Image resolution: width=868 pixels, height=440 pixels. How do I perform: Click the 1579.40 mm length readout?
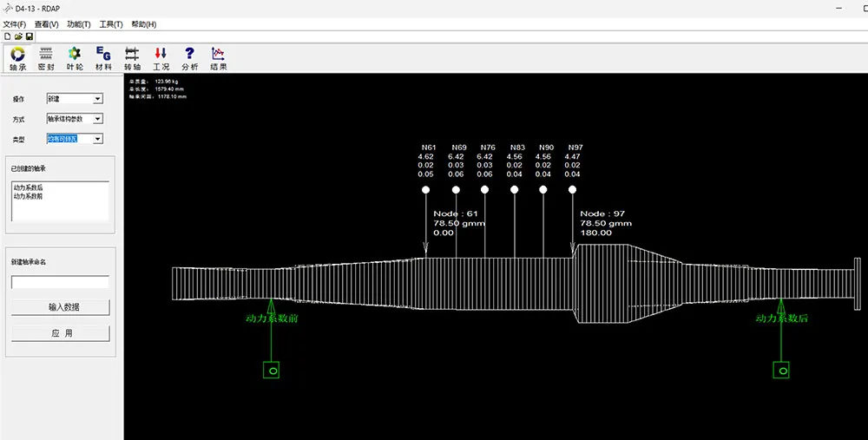pyautogui.click(x=169, y=89)
